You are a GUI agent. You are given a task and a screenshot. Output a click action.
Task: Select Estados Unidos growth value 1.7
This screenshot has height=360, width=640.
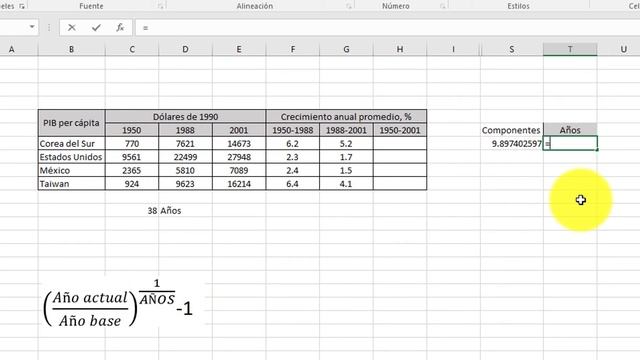(346, 157)
